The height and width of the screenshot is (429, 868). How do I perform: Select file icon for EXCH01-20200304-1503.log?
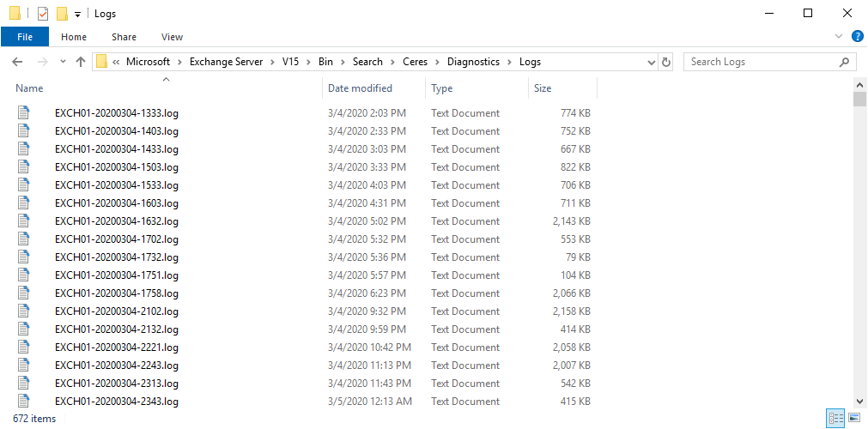tap(23, 166)
